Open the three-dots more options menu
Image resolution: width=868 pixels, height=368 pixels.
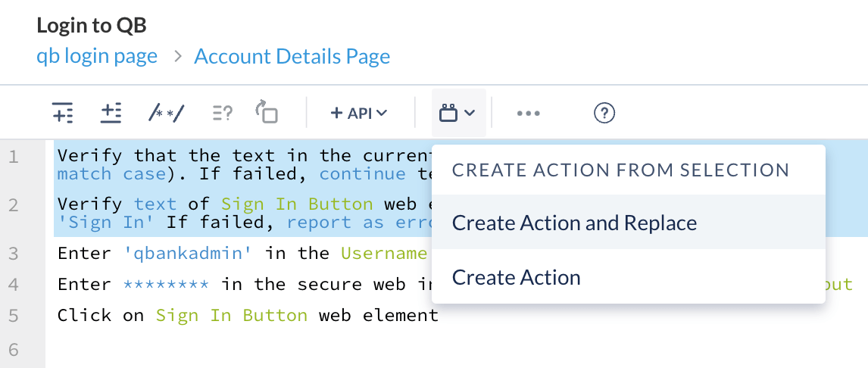pos(528,113)
